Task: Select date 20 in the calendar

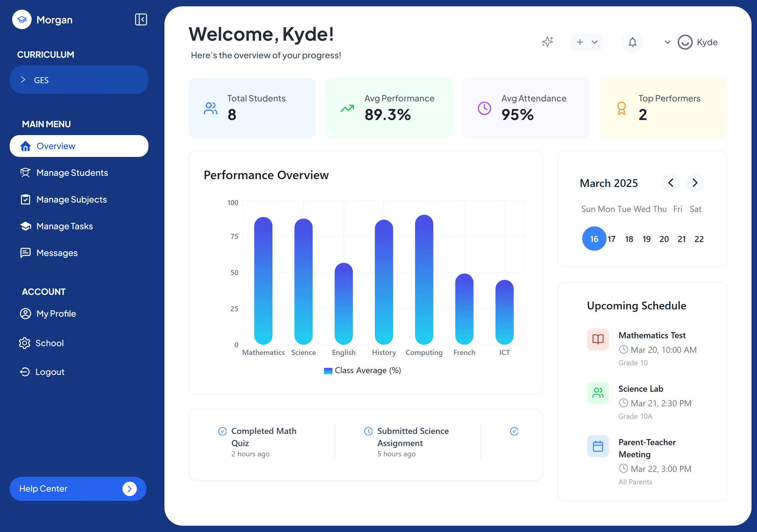Action: point(664,239)
